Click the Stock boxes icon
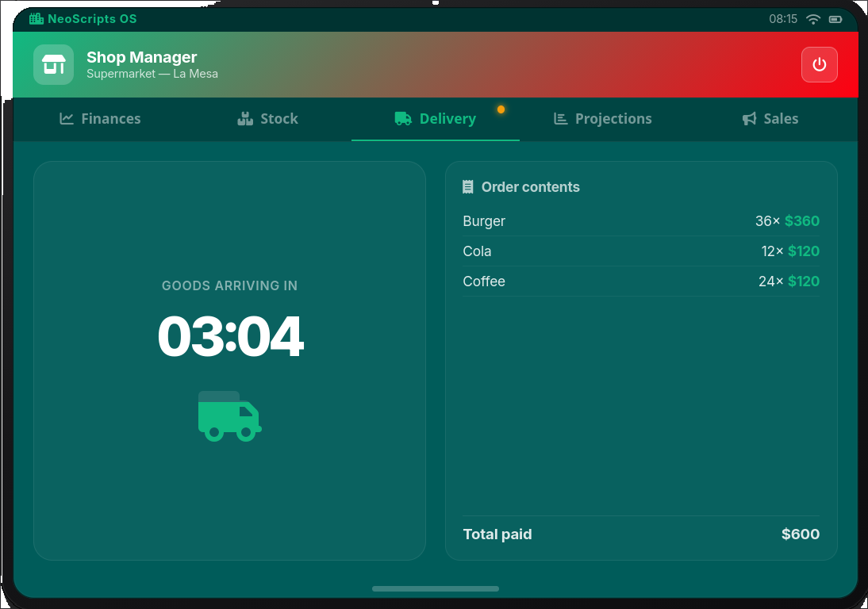The width and height of the screenshot is (868, 609). 244,118
